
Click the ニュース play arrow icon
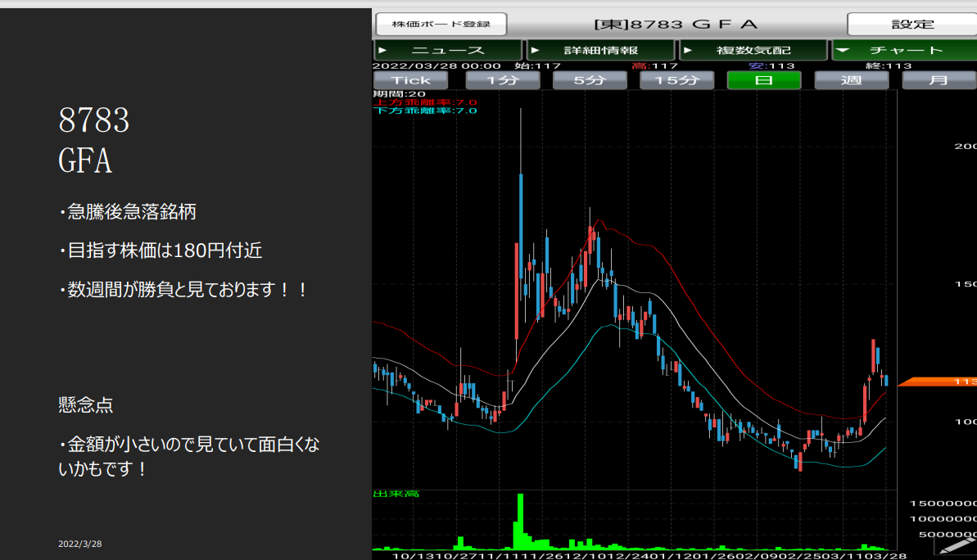pyautogui.click(x=382, y=51)
